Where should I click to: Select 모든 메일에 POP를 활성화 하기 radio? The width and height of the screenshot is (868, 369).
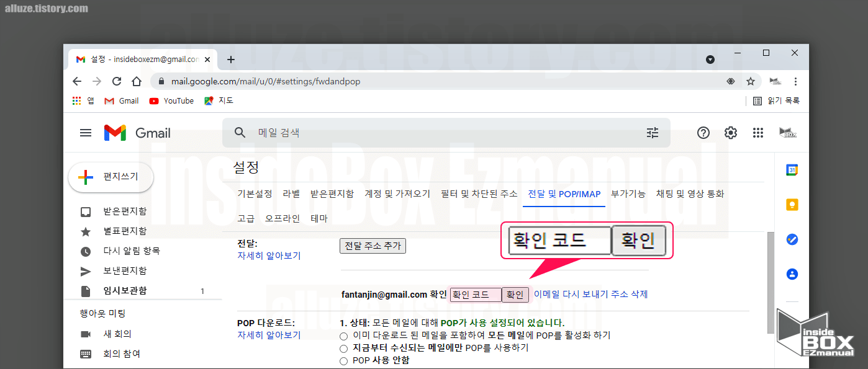344,336
